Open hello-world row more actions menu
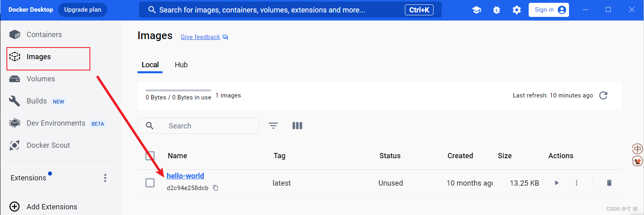This screenshot has width=644, height=215. pyautogui.click(x=577, y=183)
